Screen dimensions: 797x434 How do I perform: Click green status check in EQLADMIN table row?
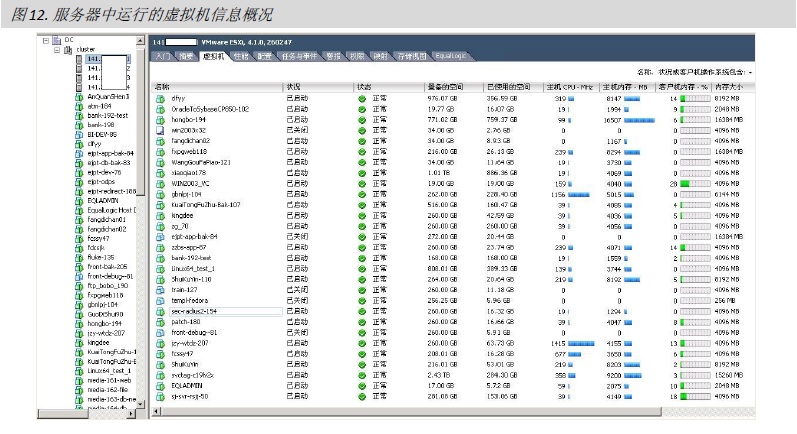point(362,386)
